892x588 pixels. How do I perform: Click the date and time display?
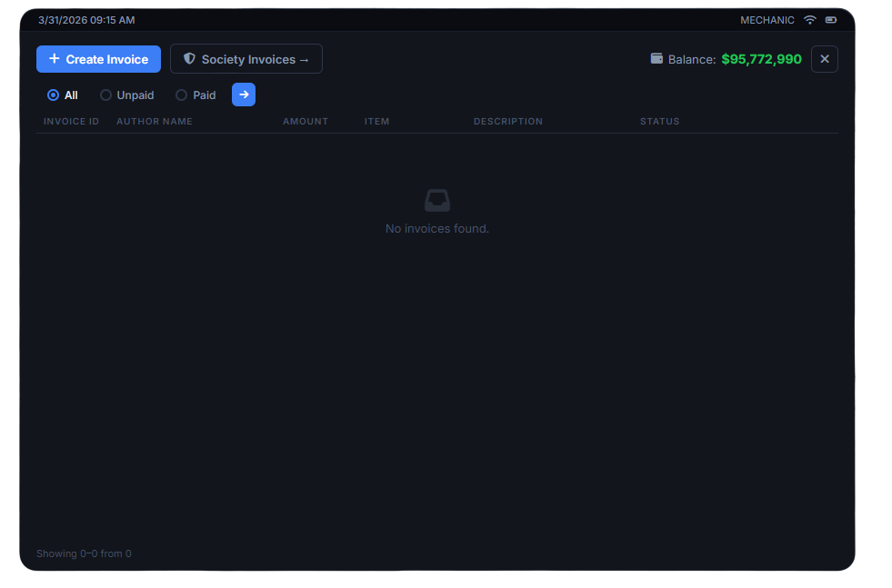click(86, 20)
